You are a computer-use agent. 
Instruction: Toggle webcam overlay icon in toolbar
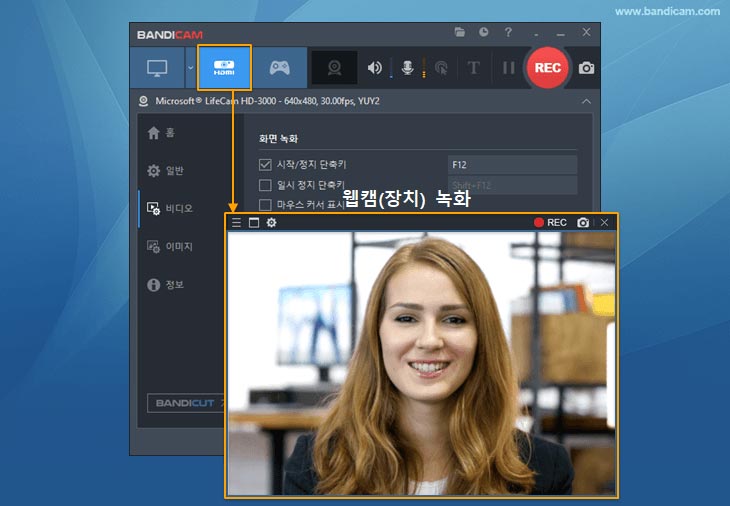pyautogui.click(x=334, y=68)
